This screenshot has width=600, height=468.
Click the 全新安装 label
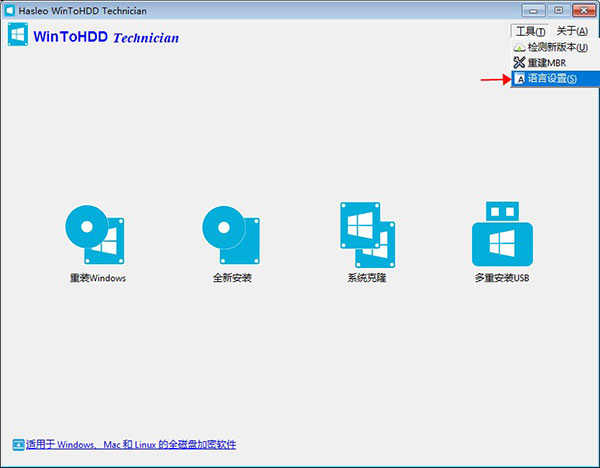pos(232,278)
